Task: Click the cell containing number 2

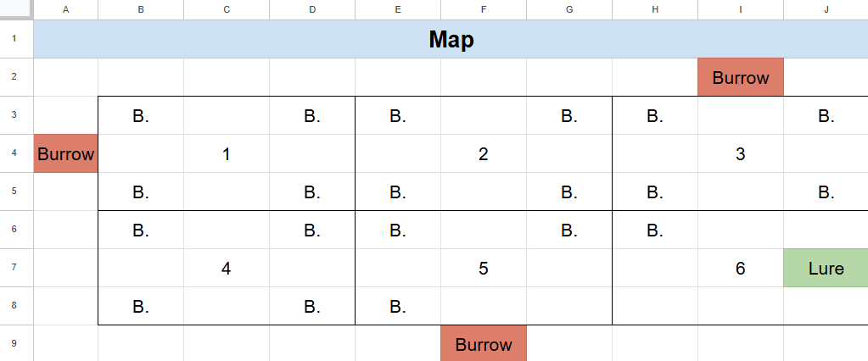Action: (484, 153)
